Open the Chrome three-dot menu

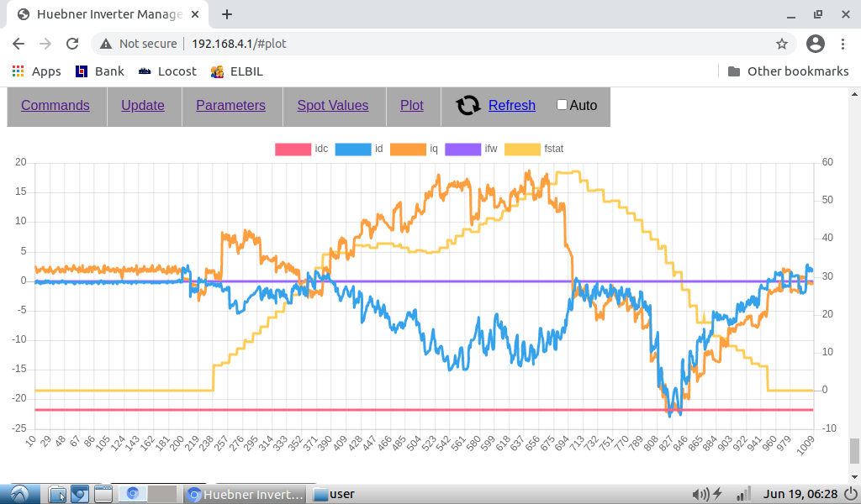(x=843, y=44)
